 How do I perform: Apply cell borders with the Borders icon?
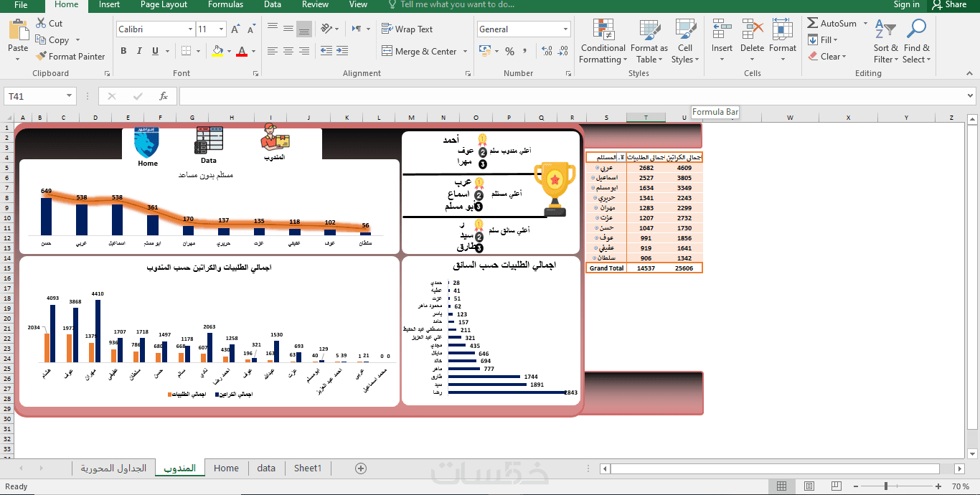click(187, 51)
